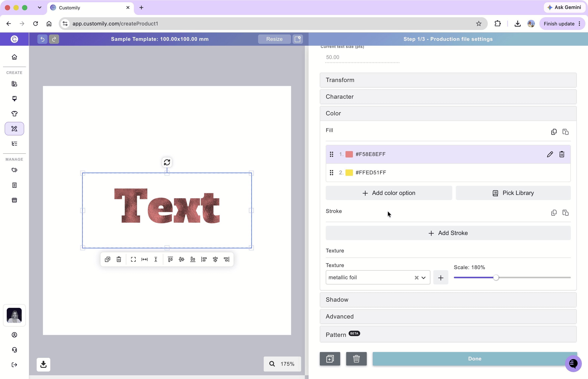Delete the #F58E8EFF fill color option

click(562, 154)
